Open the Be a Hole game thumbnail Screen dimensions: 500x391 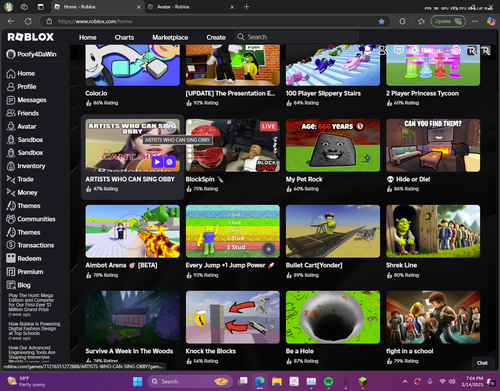333,317
